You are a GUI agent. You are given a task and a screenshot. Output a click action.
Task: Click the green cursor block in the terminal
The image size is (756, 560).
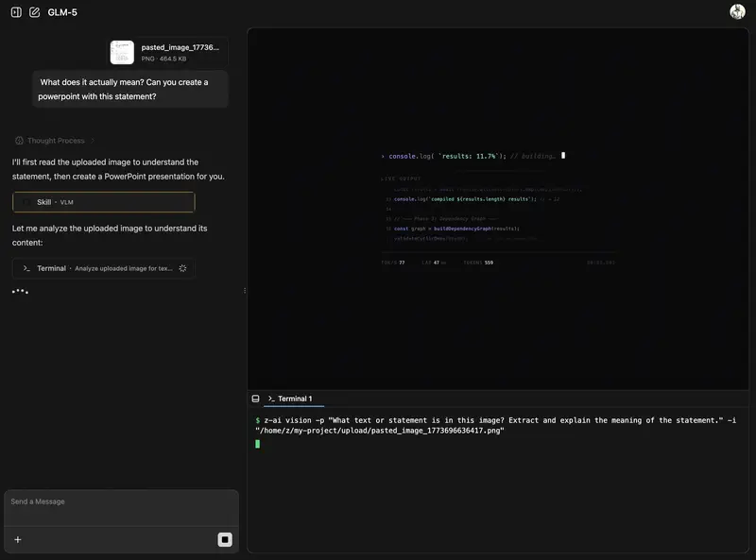tap(256, 443)
